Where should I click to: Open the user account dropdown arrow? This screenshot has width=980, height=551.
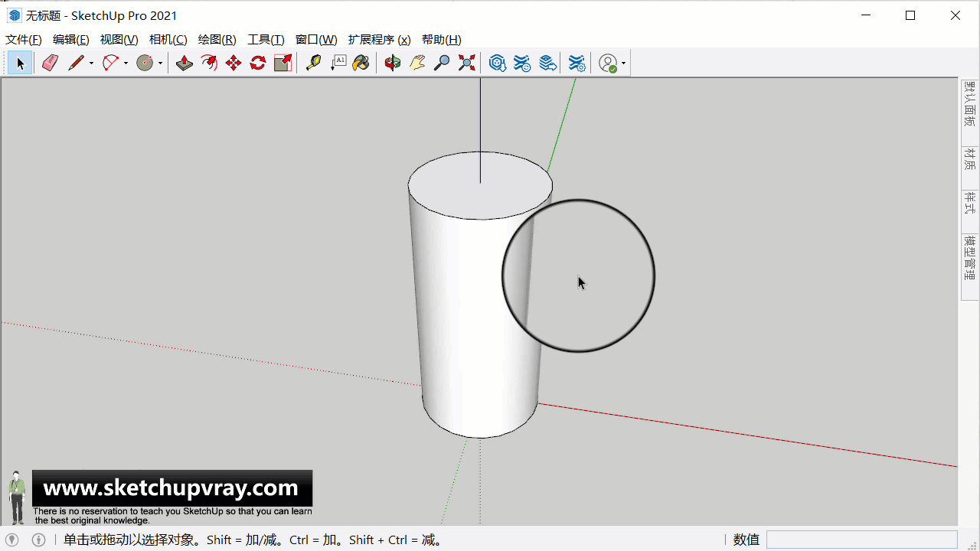point(624,63)
